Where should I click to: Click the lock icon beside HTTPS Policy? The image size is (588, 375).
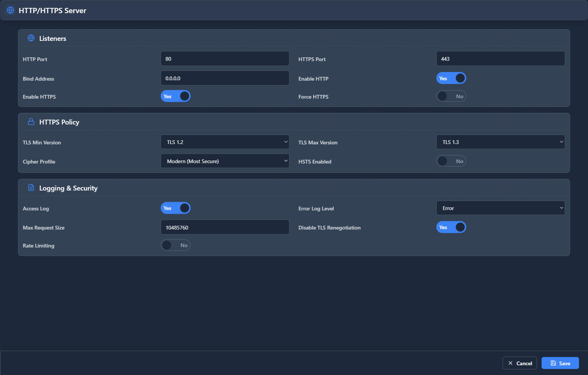click(31, 122)
